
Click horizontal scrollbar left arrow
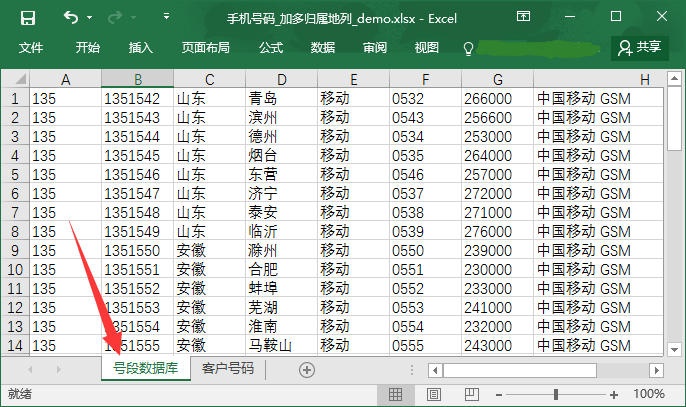coord(435,370)
